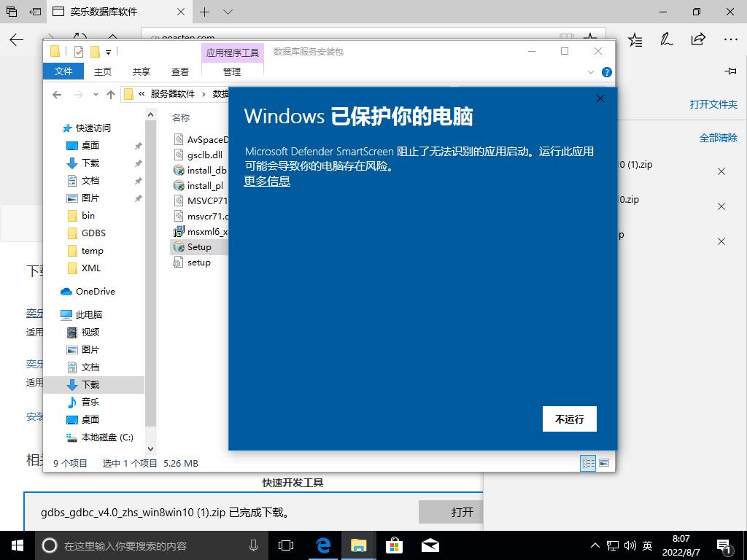747x560 pixels.
Task: Open Task View on the taskbar
Action: point(287,545)
